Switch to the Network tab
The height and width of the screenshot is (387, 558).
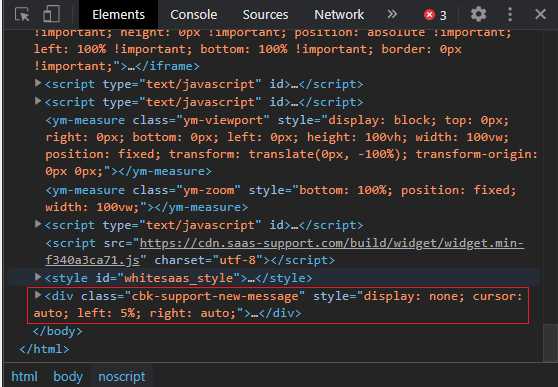339,15
